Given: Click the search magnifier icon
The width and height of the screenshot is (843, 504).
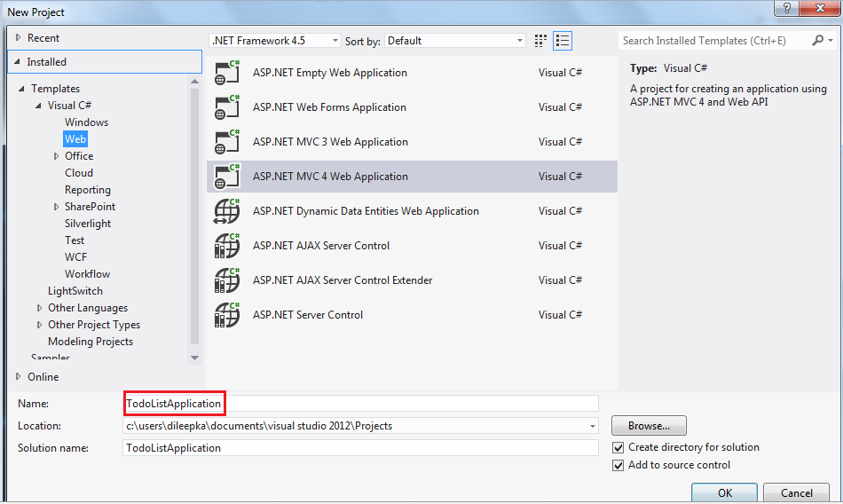Looking at the screenshot, I should [x=818, y=40].
